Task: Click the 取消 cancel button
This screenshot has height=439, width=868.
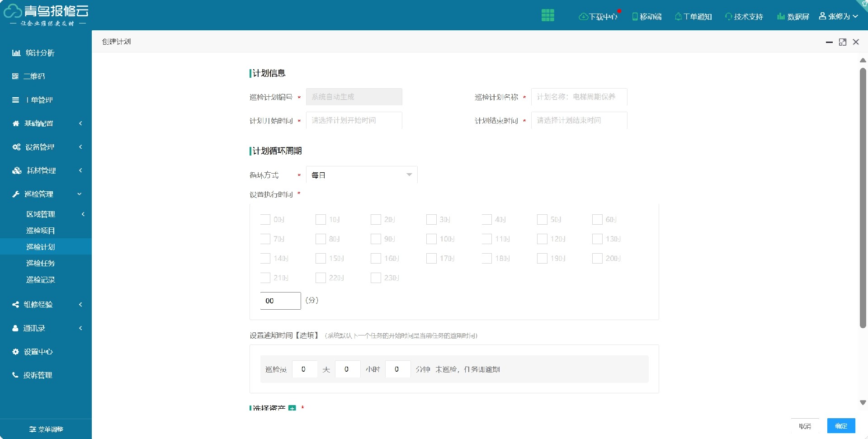Action: click(x=805, y=425)
